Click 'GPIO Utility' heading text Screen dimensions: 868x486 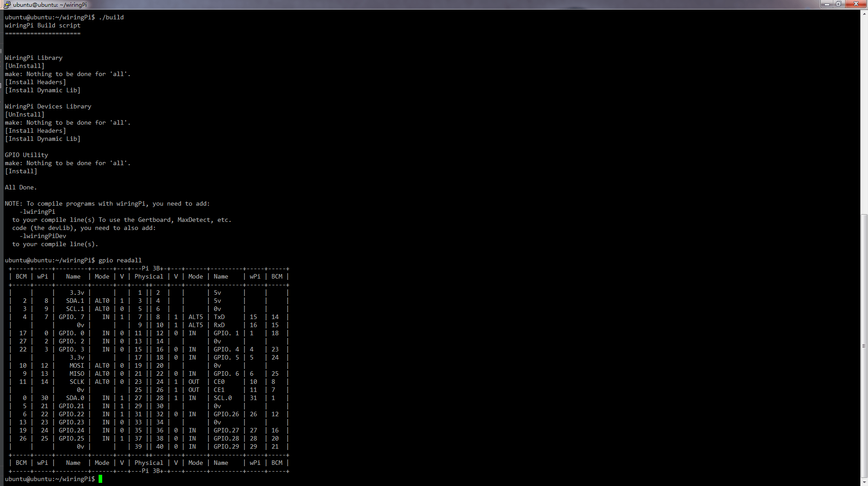point(27,155)
